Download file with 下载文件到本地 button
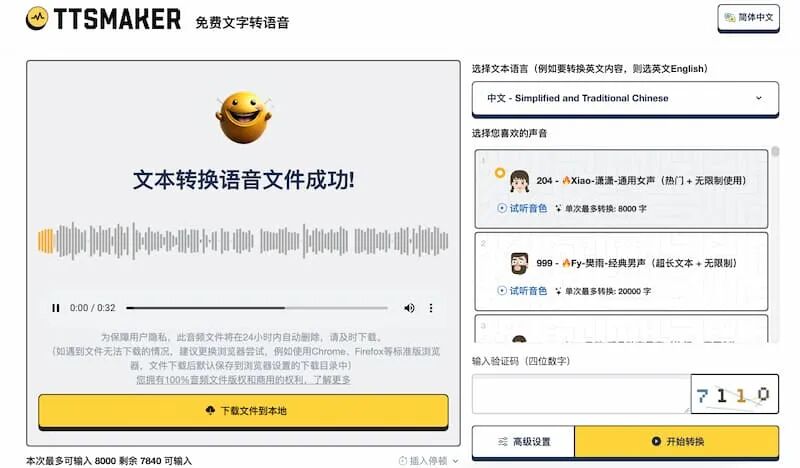800x468 pixels. [243, 411]
